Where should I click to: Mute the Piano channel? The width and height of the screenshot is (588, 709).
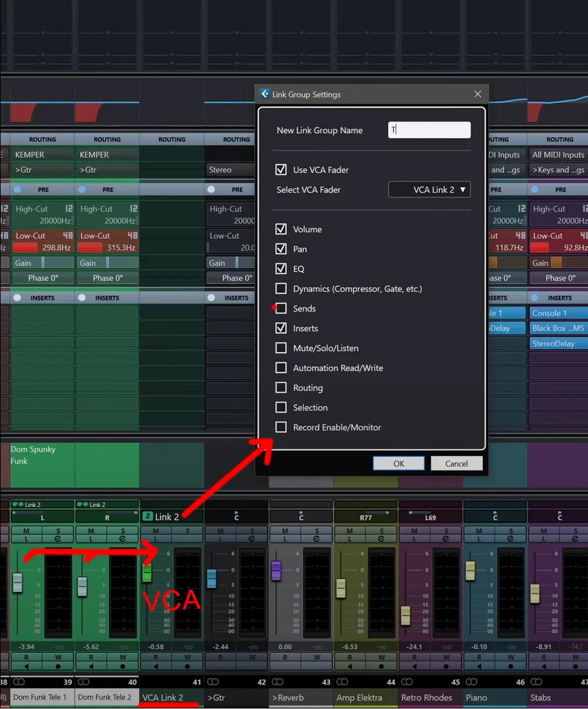point(478,531)
